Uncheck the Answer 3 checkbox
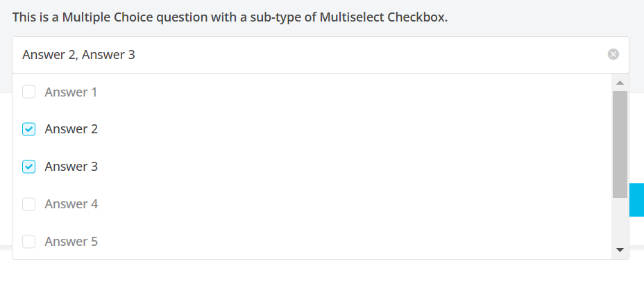 click(x=28, y=167)
